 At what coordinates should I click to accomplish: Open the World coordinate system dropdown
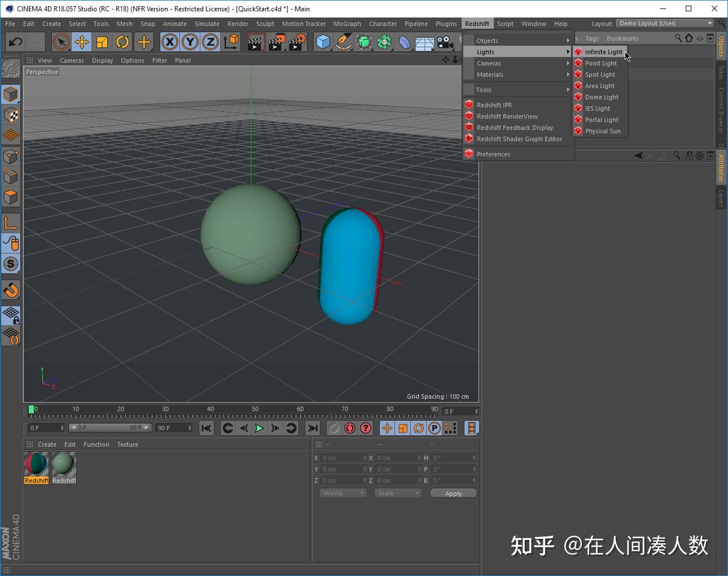coord(342,492)
